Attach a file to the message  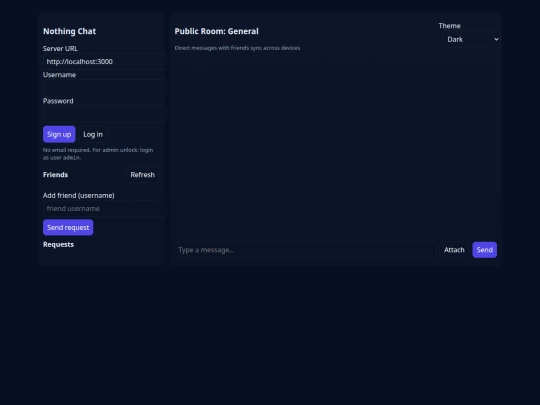[454, 250]
